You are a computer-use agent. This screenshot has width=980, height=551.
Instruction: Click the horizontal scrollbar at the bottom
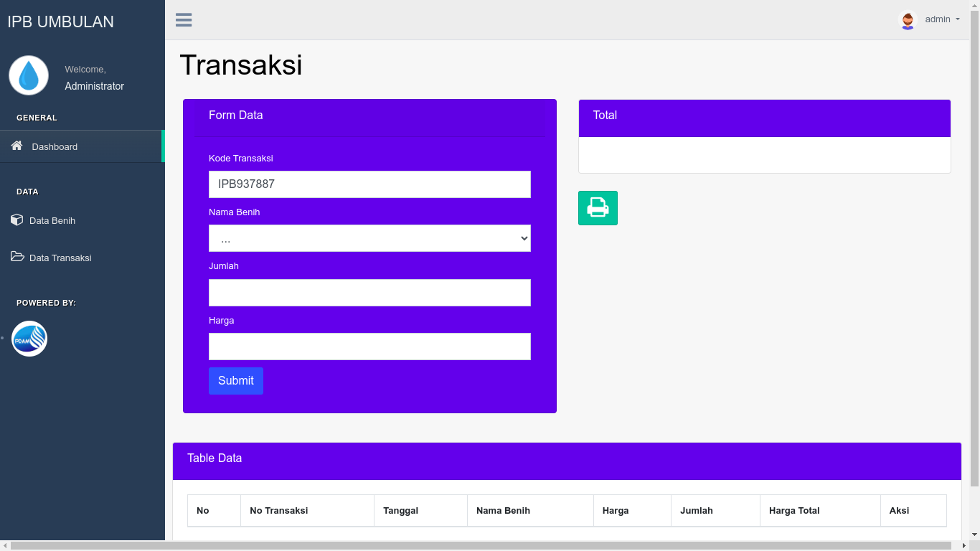click(x=481, y=546)
